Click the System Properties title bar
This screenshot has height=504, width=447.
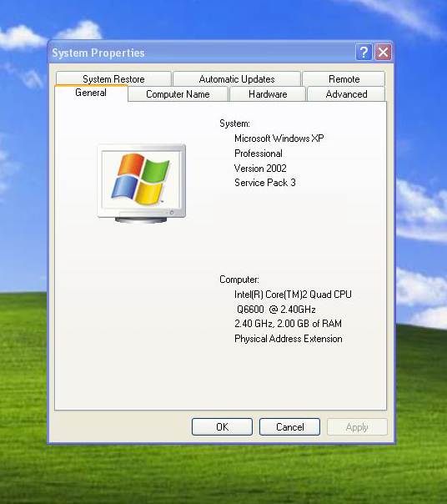pos(203,53)
